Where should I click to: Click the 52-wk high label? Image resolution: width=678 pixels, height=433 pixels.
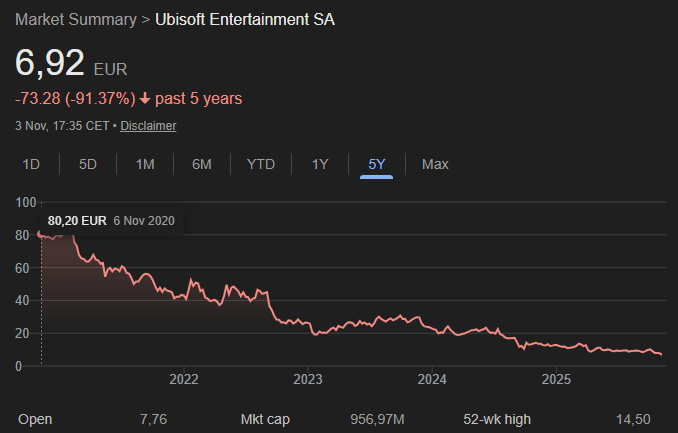click(498, 419)
